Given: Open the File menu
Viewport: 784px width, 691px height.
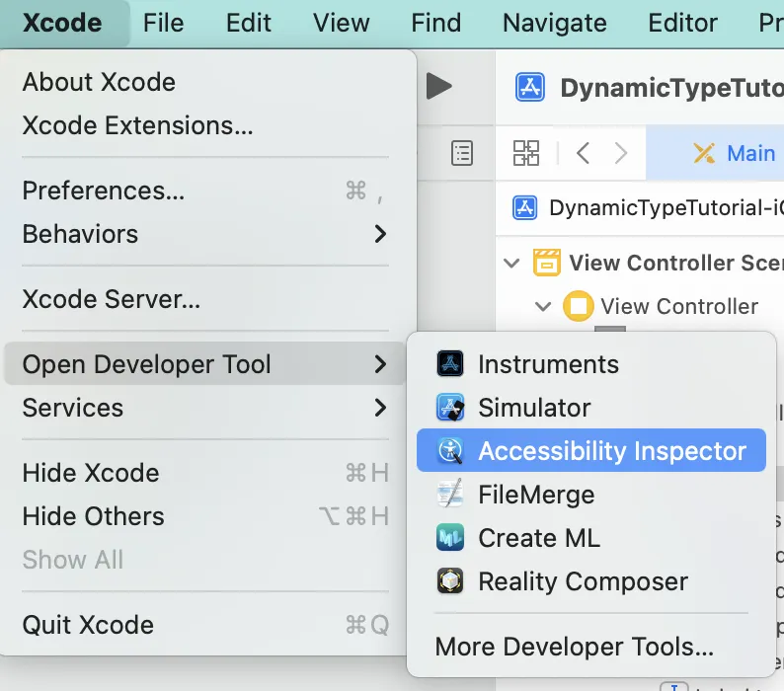Looking at the screenshot, I should [163, 23].
